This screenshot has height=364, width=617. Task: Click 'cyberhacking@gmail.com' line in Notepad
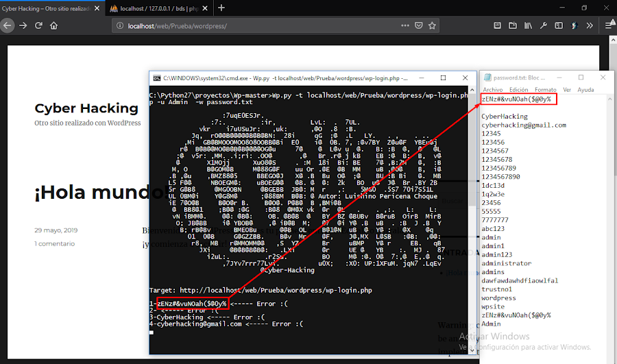[524, 125]
